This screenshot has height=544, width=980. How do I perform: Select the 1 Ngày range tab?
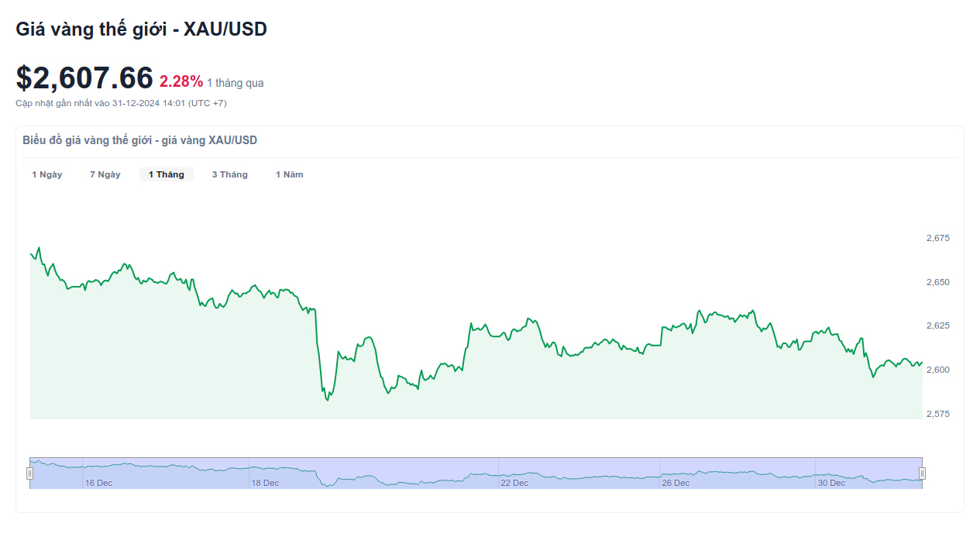[47, 174]
